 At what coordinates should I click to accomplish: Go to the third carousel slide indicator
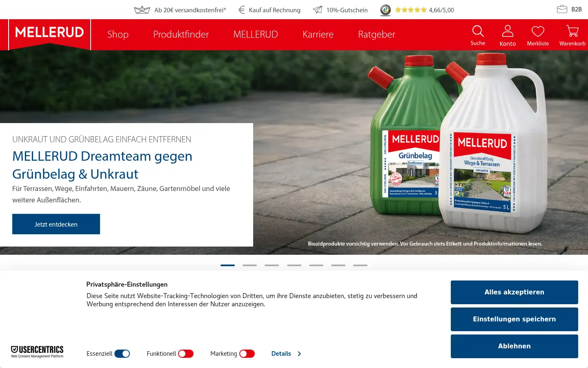[x=272, y=265]
